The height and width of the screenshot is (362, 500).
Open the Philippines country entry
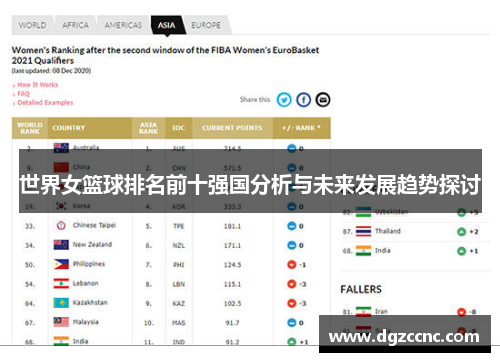89,264
